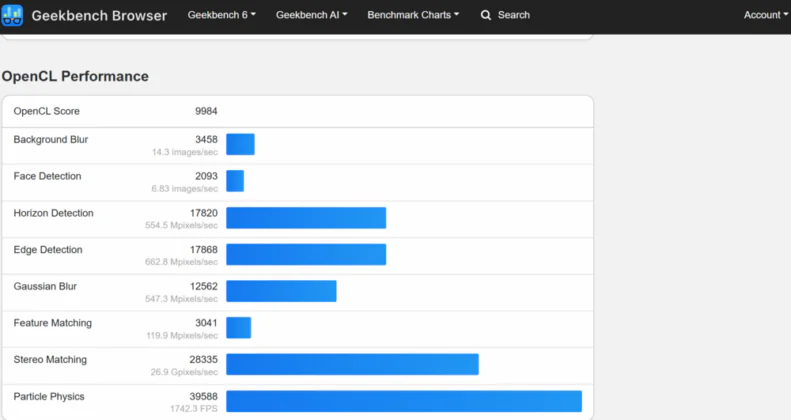Click the Gaussian Blur row label

[x=45, y=286]
